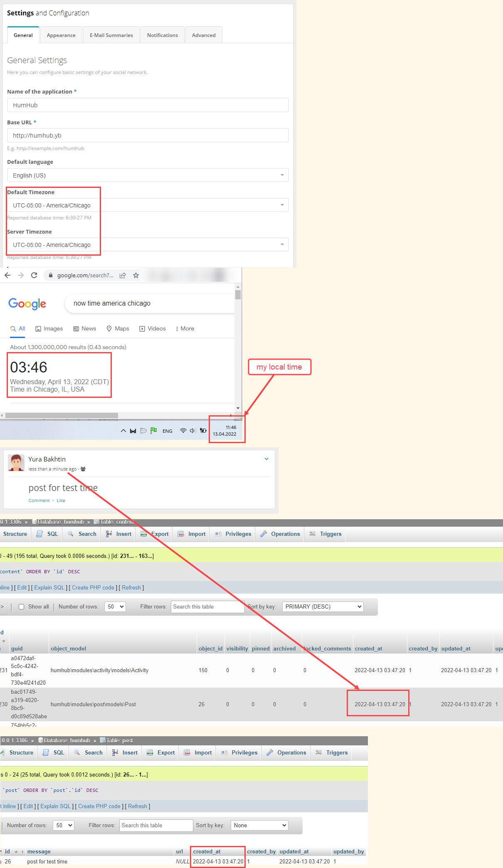Open the Triggers tab in content table
Image resolution: width=503 pixels, height=868 pixels.
click(326, 534)
